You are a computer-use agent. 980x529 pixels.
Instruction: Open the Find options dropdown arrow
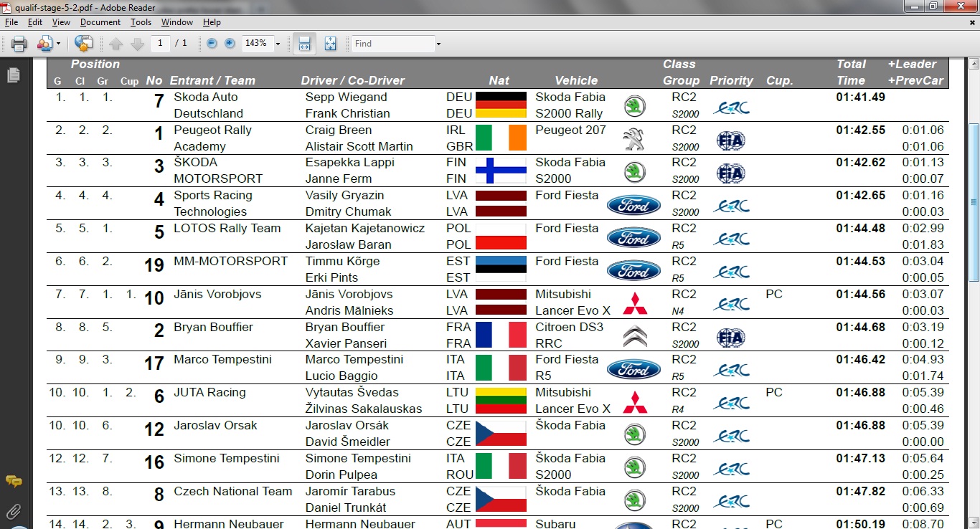tap(438, 44)
